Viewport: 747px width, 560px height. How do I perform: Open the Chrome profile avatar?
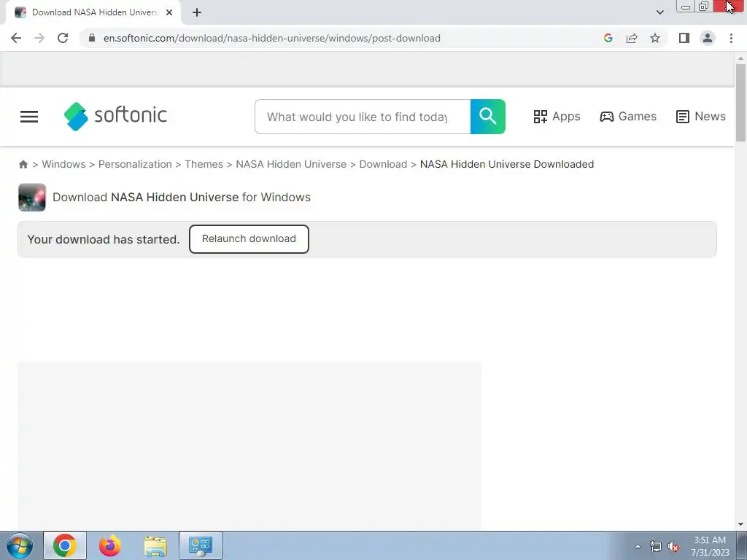(708, 38)
